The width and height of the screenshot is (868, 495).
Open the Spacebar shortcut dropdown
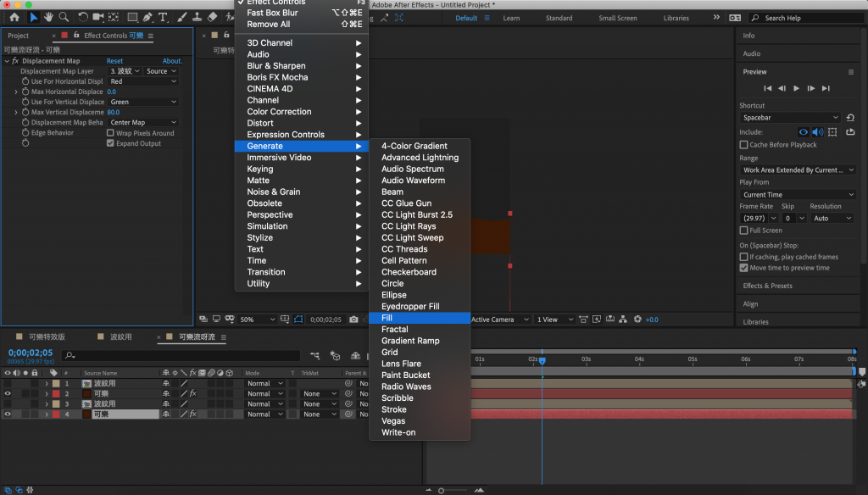click(790, 117)
